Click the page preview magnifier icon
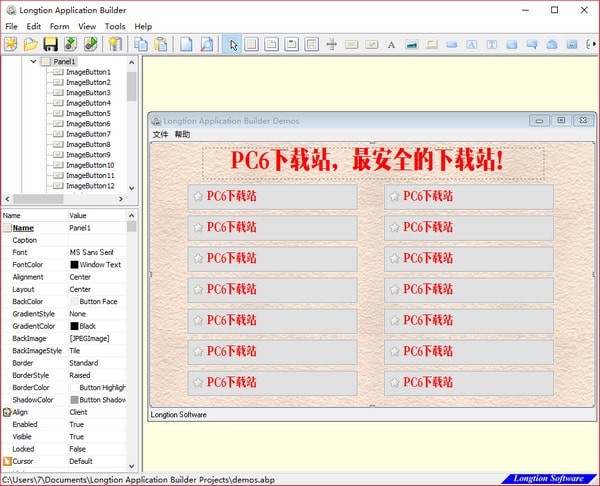 point(206,44)
